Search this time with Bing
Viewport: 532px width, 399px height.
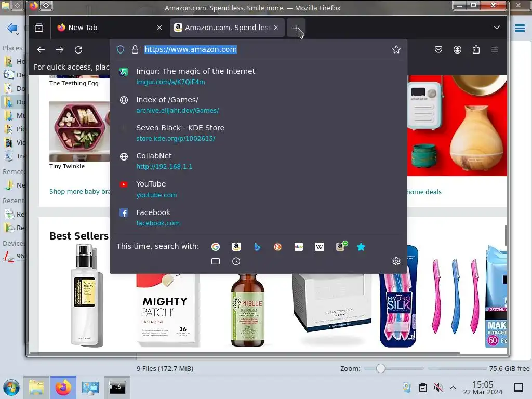point(257,247)
